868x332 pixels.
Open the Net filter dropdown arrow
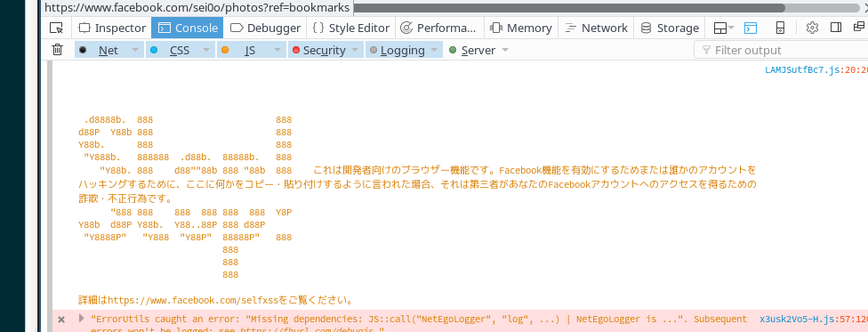click(x=135, y=50)
